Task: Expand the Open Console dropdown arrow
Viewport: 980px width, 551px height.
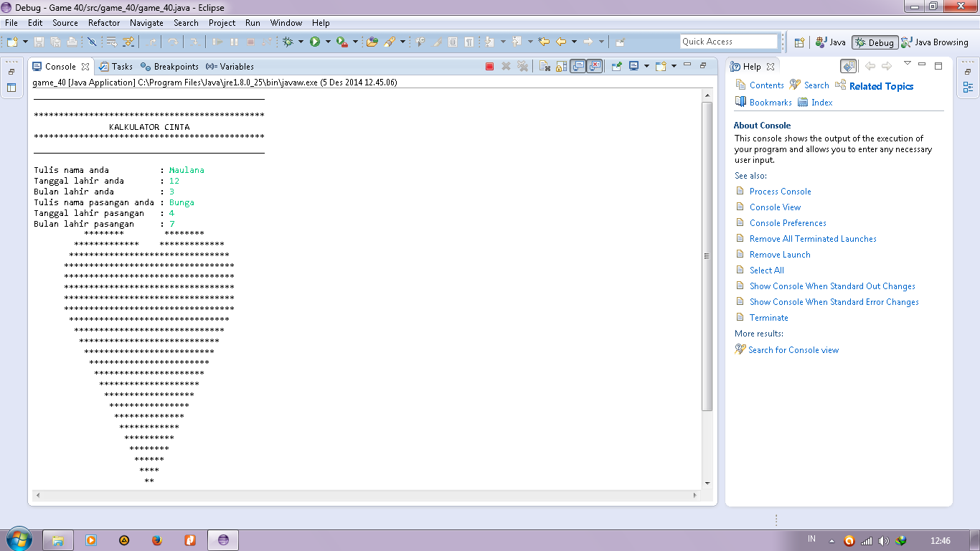Action: pyautogui.click(x=673, y=66)
